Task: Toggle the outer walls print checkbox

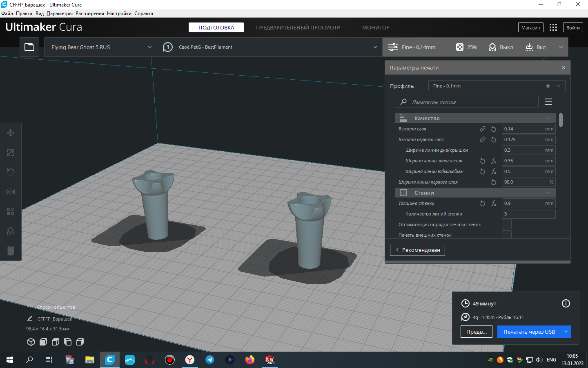Action: (506, 235)
